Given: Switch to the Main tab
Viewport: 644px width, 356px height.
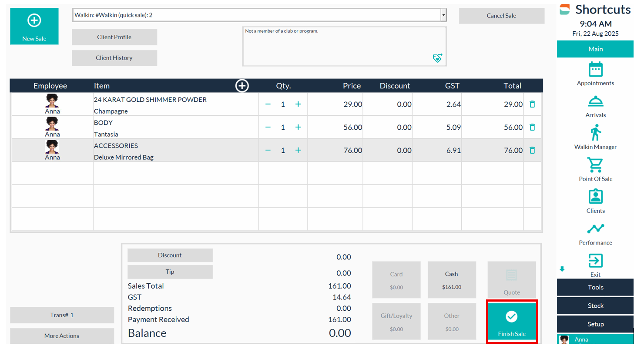Looking at the screenshot, I should click(x=595, y=49).
